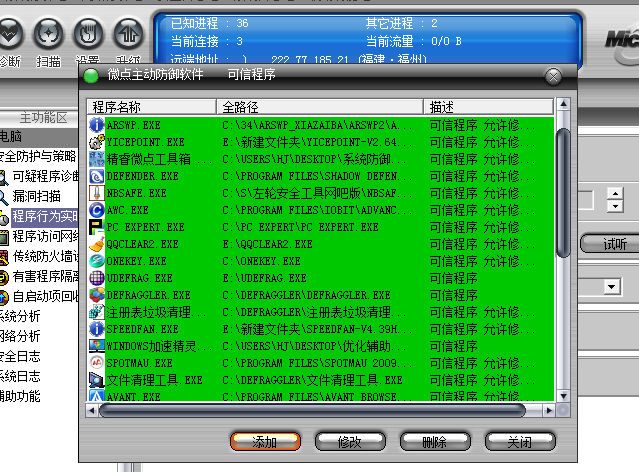Sort by the 程序名称 column header
Screen dimensions: 639x472
click(151, 107)
